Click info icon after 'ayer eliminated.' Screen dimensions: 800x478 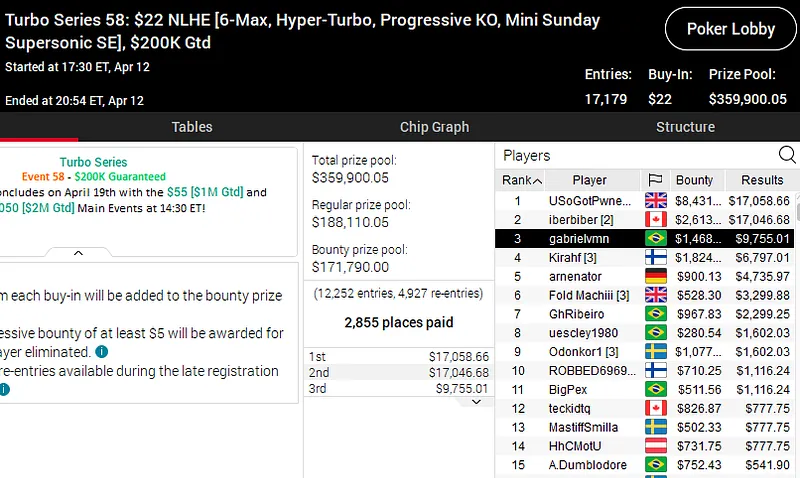click(102, 352)
